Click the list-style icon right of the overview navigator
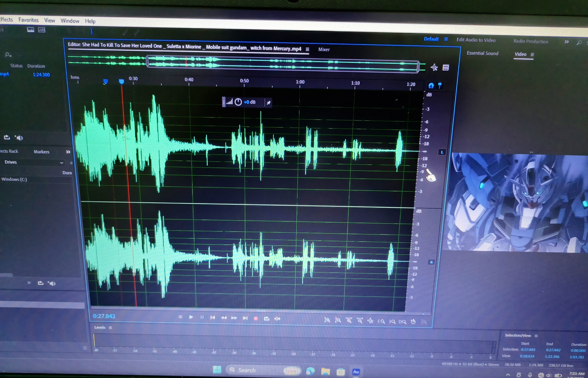 pos(446,68)
